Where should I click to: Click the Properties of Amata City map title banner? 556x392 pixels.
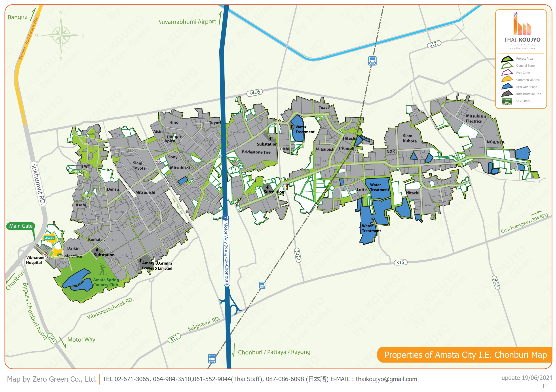(465, 355)
